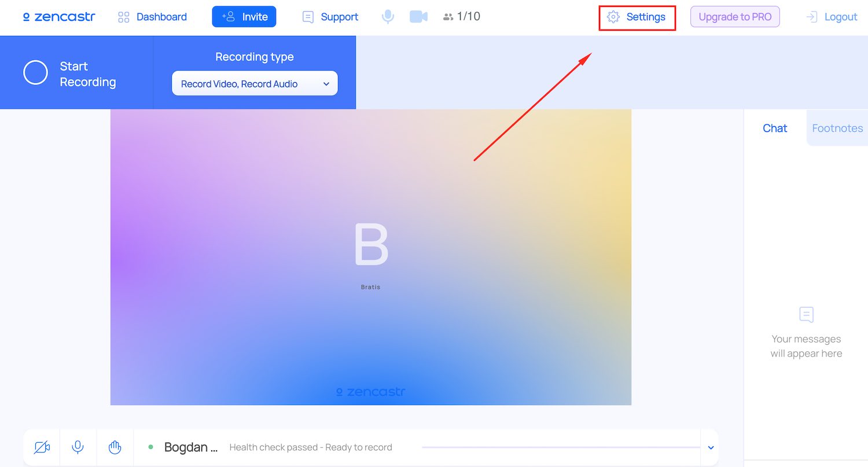Click the microphone icon in top bar

click(388, 17)
